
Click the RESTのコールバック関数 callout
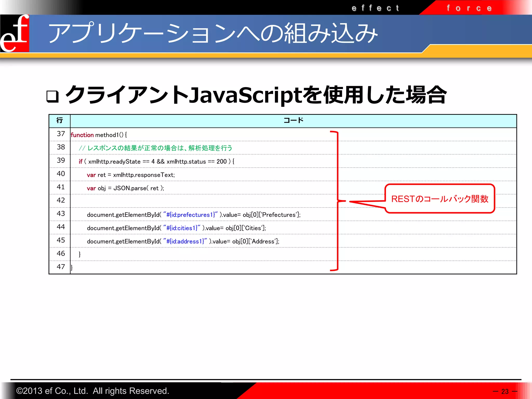click(440, 199)
